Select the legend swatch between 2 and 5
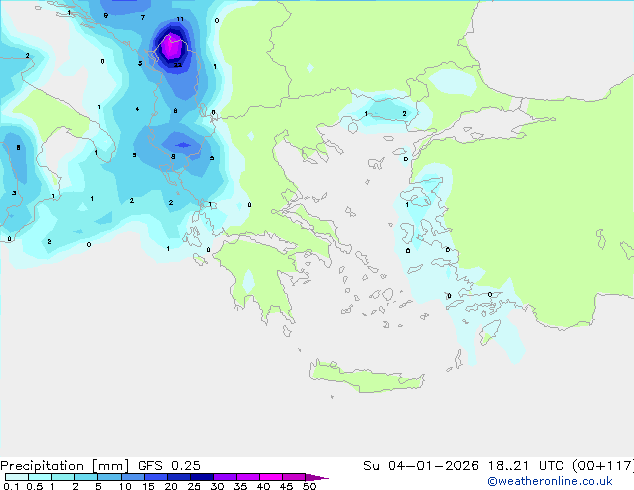Screen dimensions: 634x490 (x=86, y=477)
